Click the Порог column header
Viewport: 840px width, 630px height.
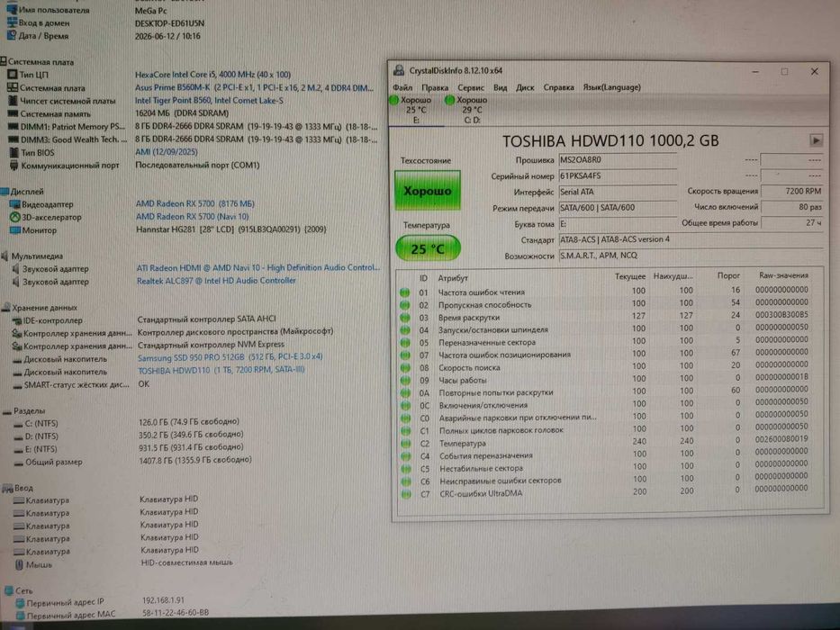[x=728, y=275]
